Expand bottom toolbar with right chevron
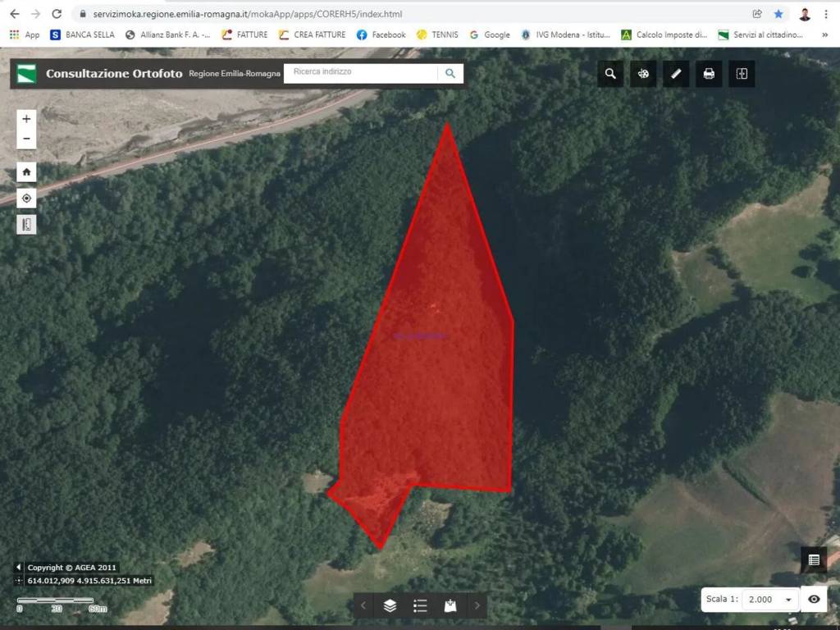The image size is (840, 630). pyautogui.click(x=477, y=606)
